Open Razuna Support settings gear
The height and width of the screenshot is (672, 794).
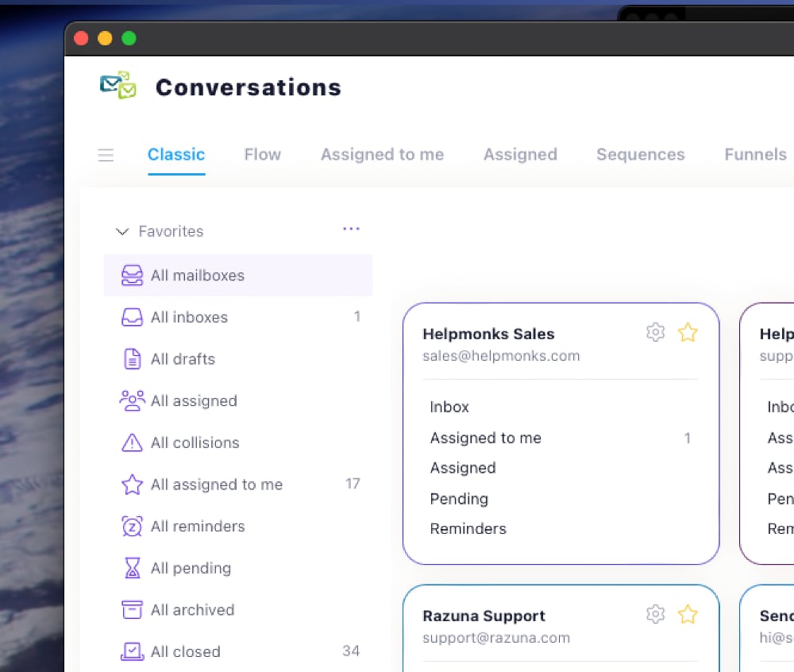(x=655, y=614)
